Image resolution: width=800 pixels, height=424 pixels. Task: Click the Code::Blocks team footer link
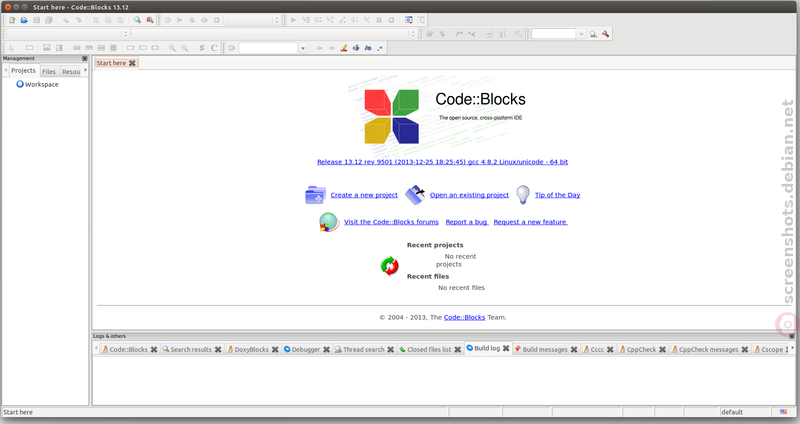(464, 317)
